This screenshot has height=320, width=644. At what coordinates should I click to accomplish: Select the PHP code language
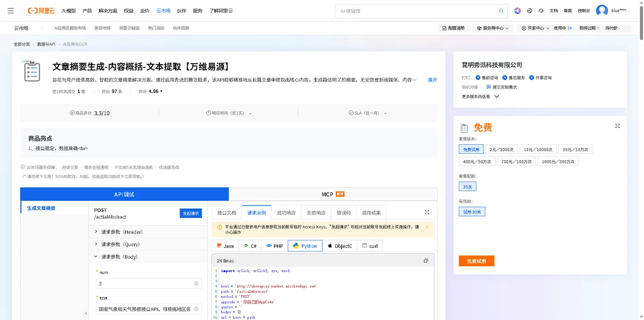(x=275, y=246)
